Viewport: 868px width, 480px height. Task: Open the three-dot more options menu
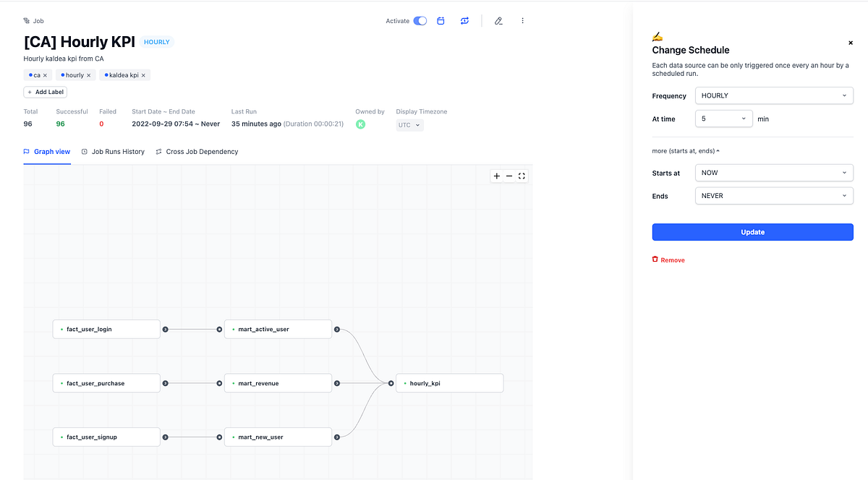coord(522,21)
